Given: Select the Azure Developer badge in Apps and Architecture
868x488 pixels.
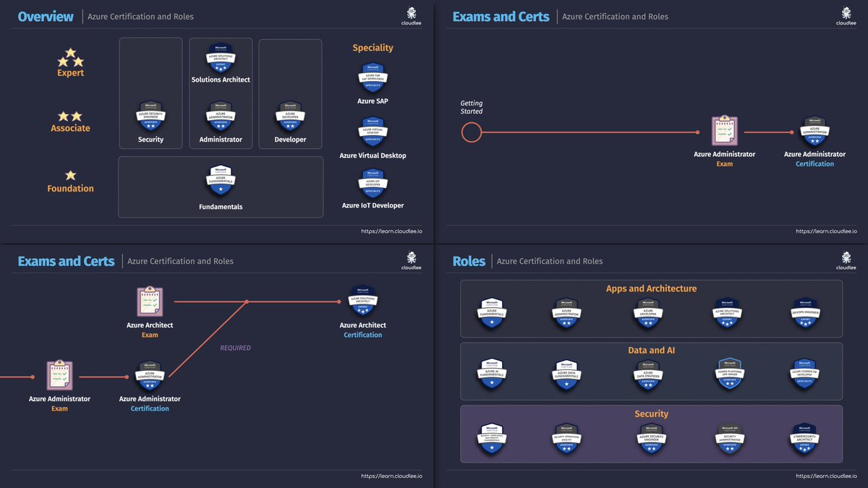Looking at the screenshot, I should click(x=647, y=313).
